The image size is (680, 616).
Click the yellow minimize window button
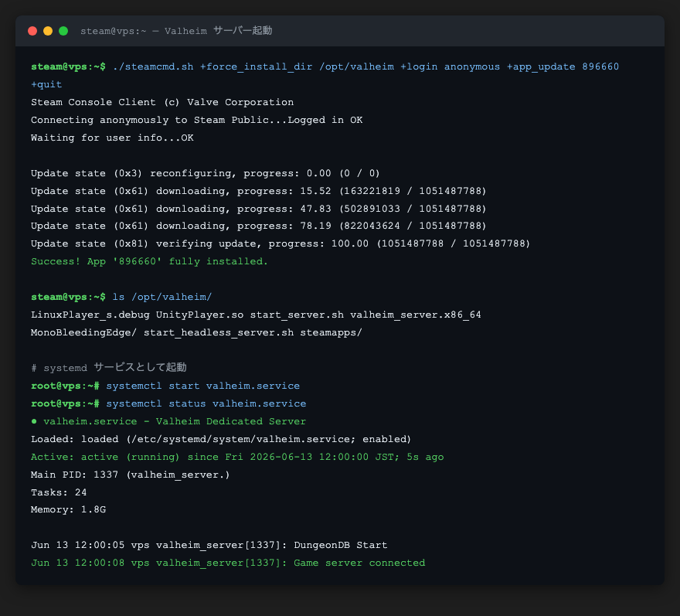48,31
